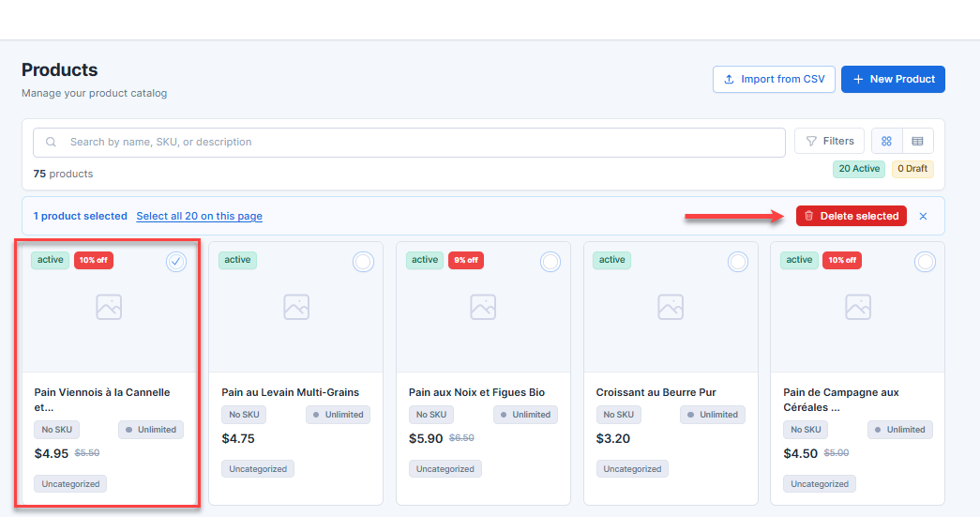Image resolution: width=980 pixels, height=517 pixels.
Task: Click the $5.90 price
Action: click(x=426, y=438)
